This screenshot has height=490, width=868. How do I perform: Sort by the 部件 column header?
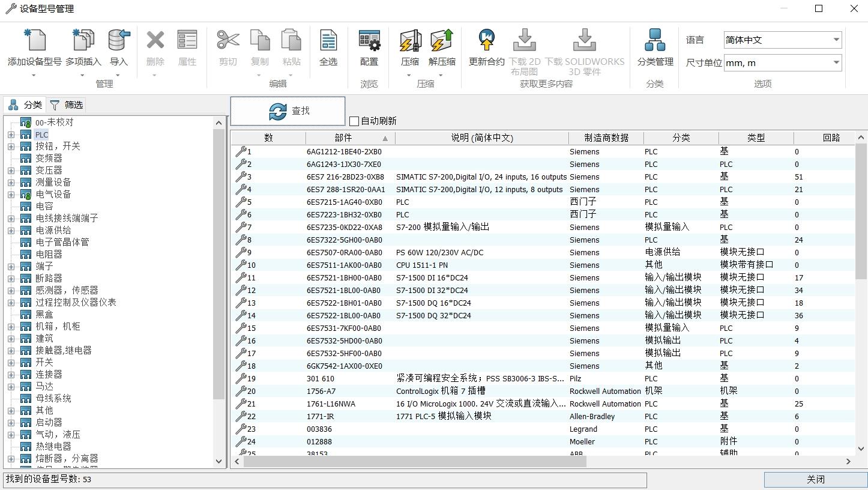tap(343, 138)
